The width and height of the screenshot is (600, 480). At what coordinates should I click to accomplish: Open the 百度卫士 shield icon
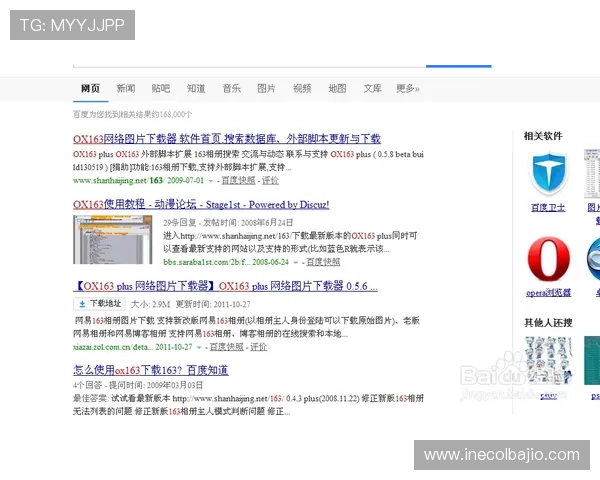click(x=549, y=174)
